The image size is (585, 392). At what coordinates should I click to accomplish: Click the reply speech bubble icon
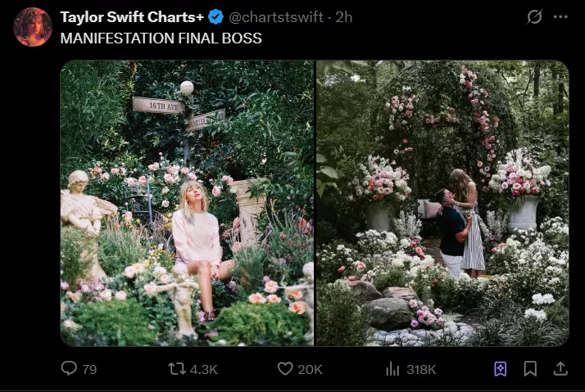69,369
